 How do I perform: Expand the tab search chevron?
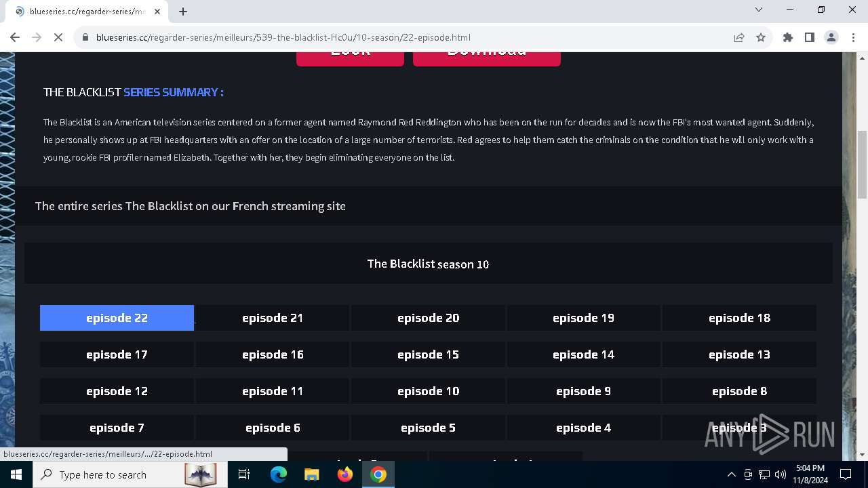point(759,9)
